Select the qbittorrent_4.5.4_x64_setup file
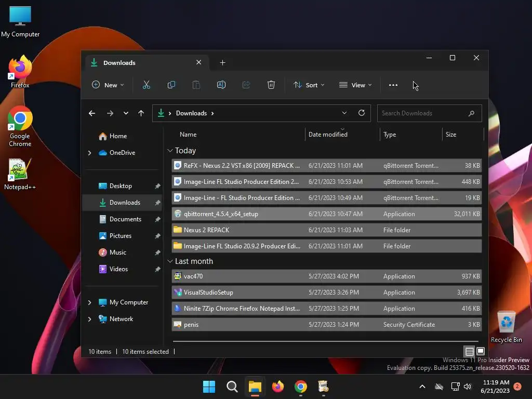The width and height of the screenshot is (532, 399). point(326,214)
